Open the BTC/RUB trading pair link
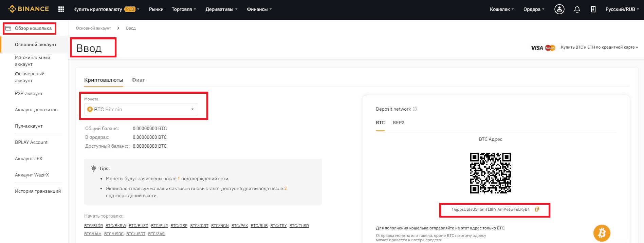Screen dimensions: 644x243 (259, 226)
